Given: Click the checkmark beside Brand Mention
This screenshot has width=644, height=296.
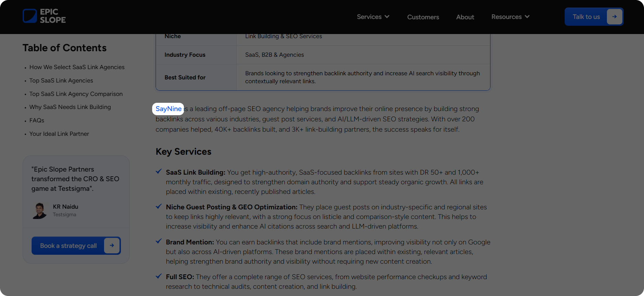Looking at the screenshot, I should click(159, 241).
